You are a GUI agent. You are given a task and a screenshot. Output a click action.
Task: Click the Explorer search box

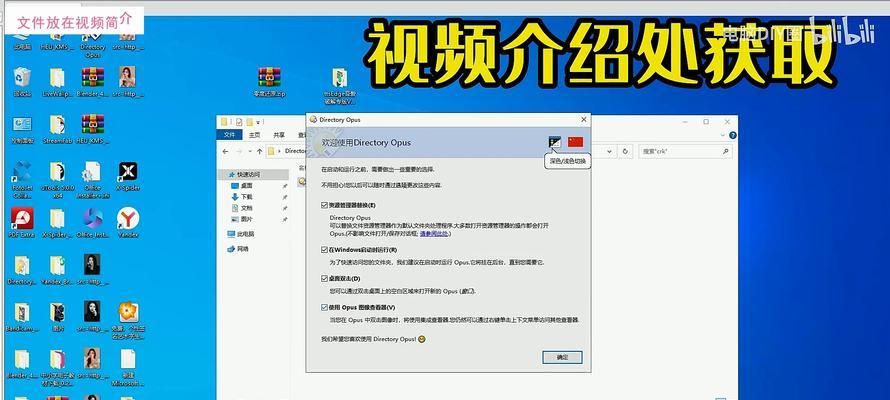pyautogui.click(x=685, y=151)
